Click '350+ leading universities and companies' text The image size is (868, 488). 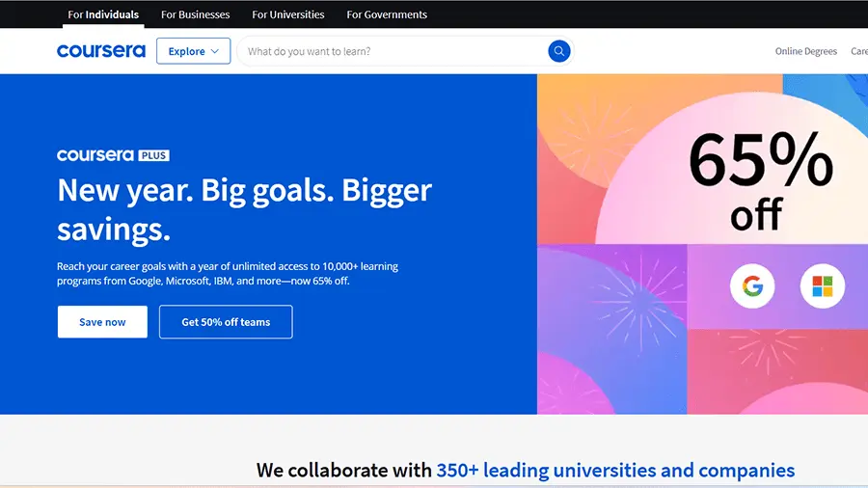615,471
